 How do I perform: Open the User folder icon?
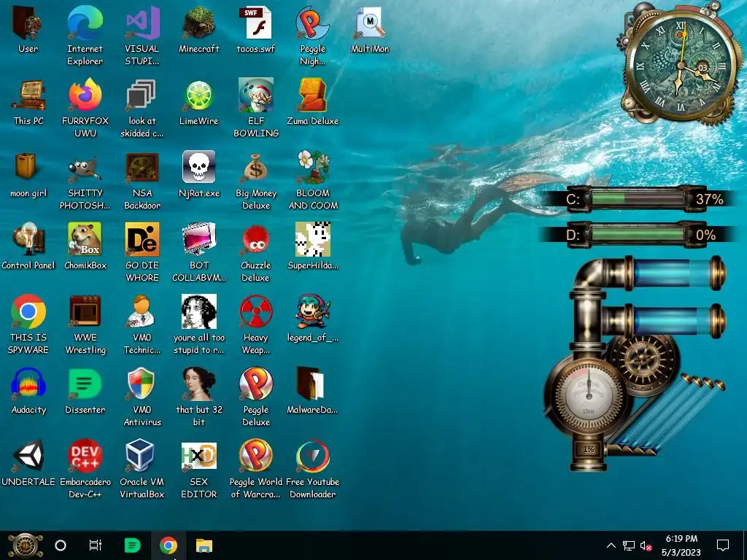[28, 29]
